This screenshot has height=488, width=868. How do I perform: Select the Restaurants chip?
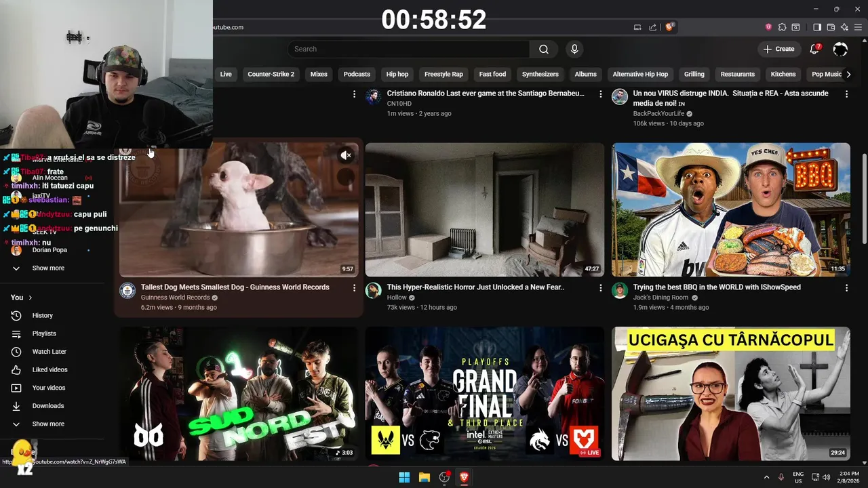[x=738, y=74]
